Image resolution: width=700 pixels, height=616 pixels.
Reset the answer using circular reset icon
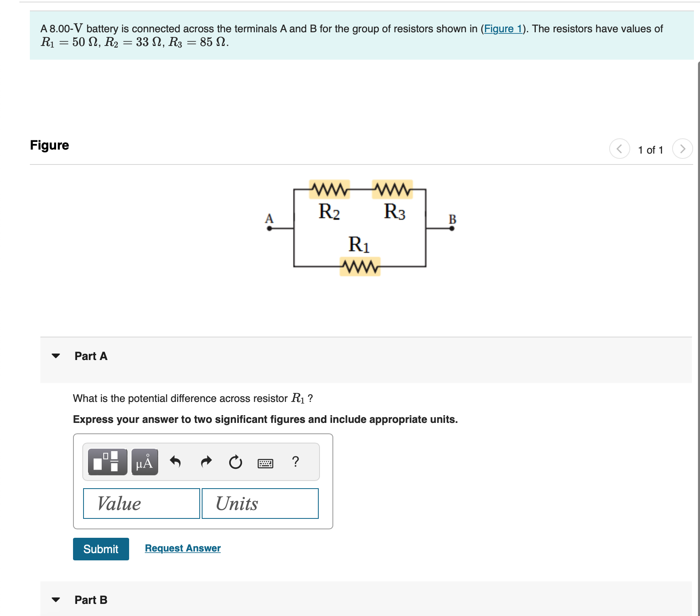click(x=235, y=462)
